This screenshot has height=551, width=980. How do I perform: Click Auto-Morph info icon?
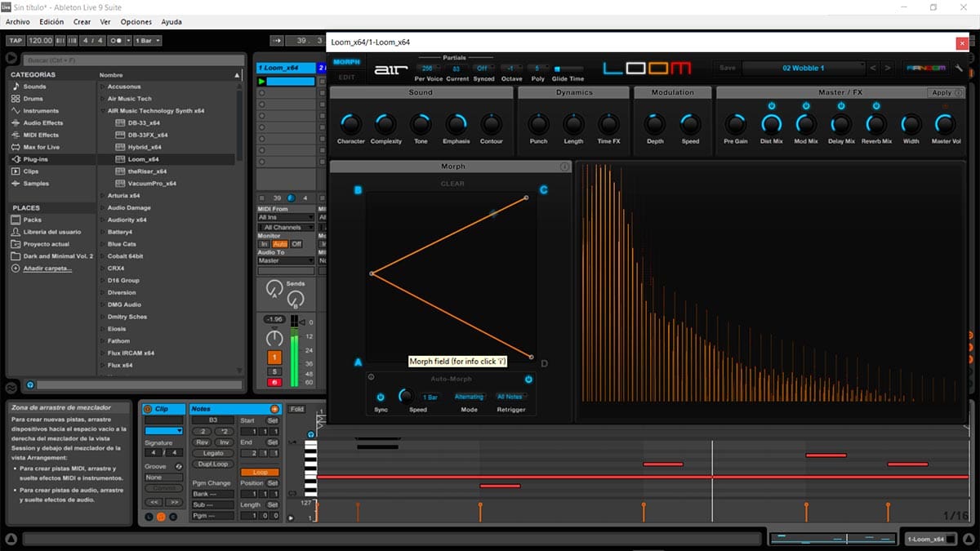(371, 377)
